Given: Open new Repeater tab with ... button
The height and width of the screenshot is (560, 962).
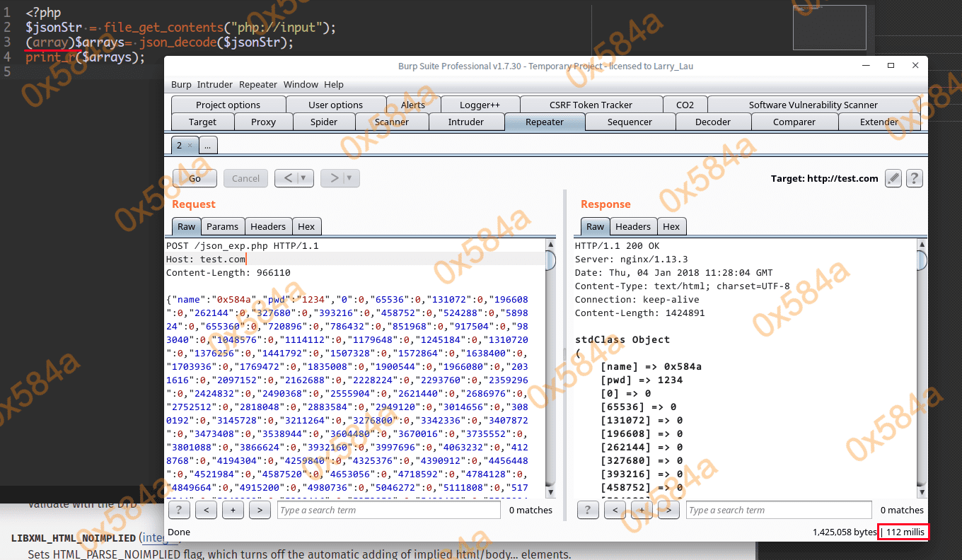Looking at the screenshot, I should click(x=208, y=146).
